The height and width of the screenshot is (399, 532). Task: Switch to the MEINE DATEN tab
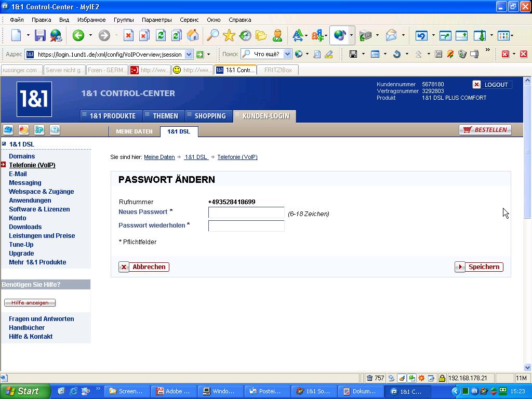click(135, 131)
